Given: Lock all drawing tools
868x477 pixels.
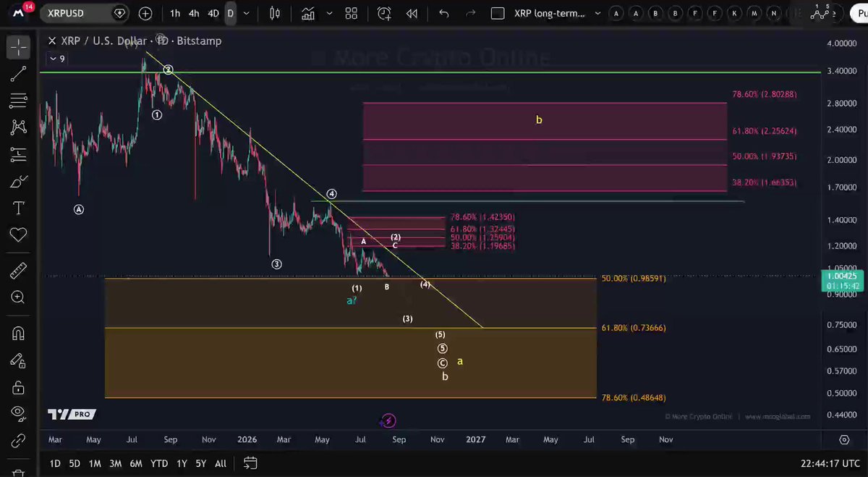Looking at the screenshot, I should tap(18, 387).
